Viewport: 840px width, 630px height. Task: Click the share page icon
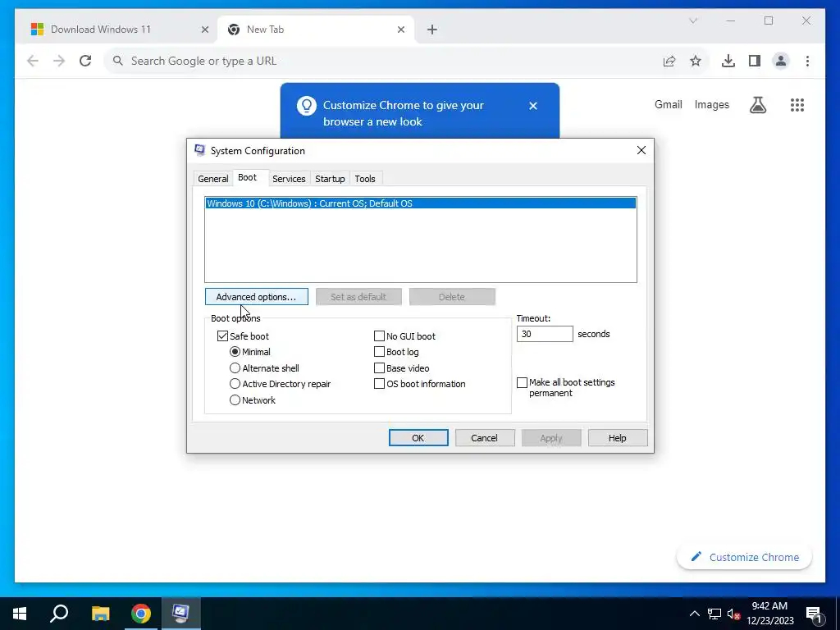point(669,61)
